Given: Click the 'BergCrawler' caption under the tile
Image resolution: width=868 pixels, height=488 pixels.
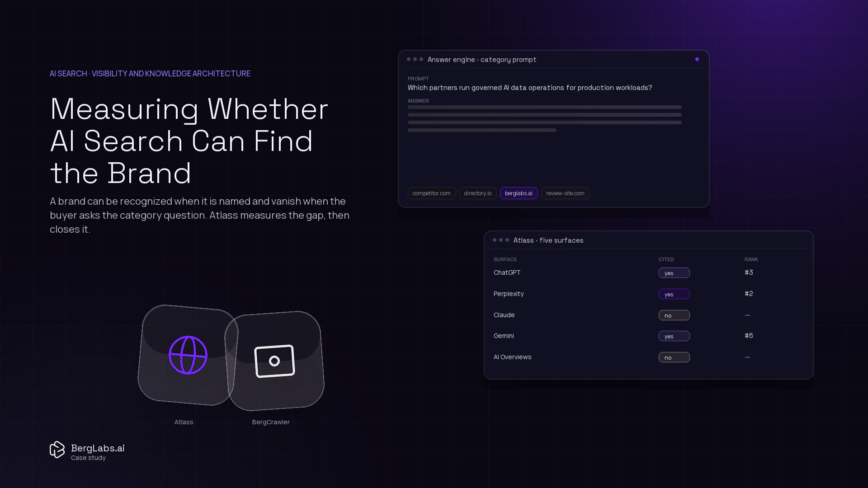Looking at the screenshot, I should [x=271, y=422].
